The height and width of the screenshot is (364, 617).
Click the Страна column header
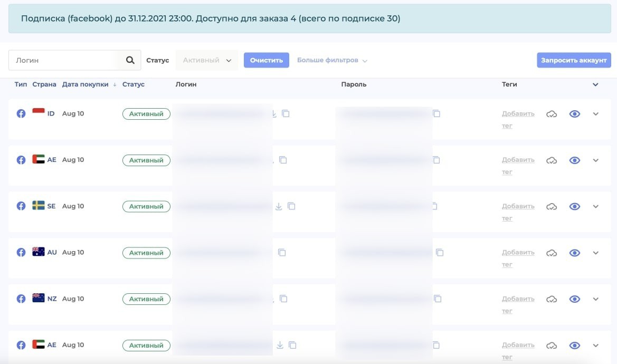click(44, 84)
